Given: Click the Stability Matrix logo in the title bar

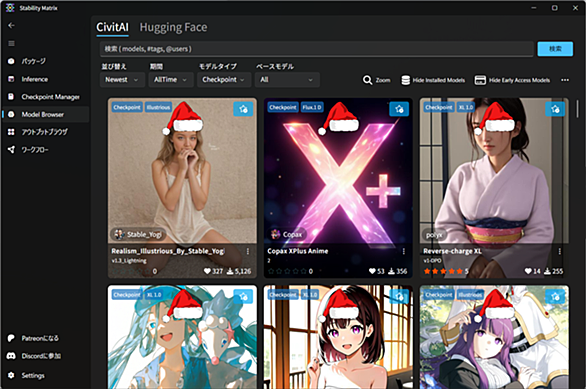Looking at the screenshot, I should (10, 8).
